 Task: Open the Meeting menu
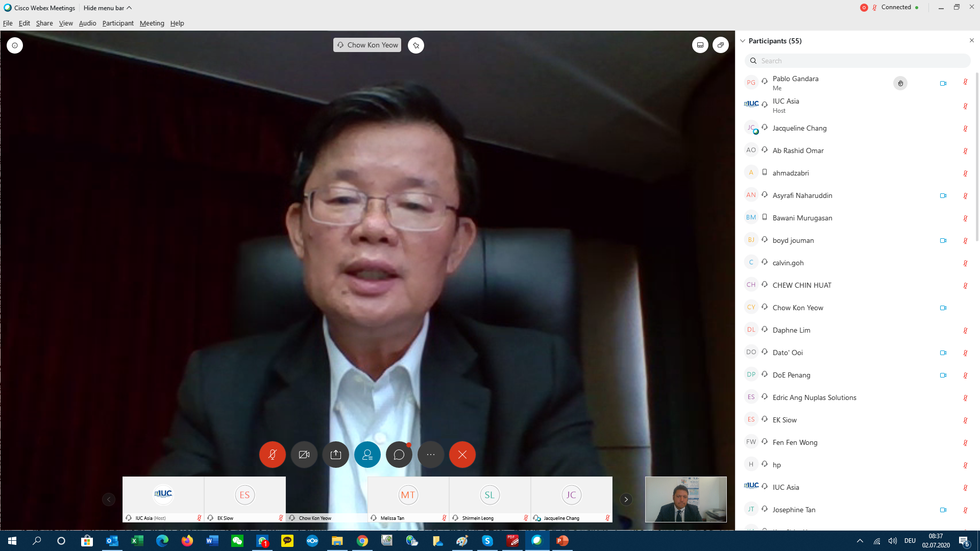coord(152,23)
